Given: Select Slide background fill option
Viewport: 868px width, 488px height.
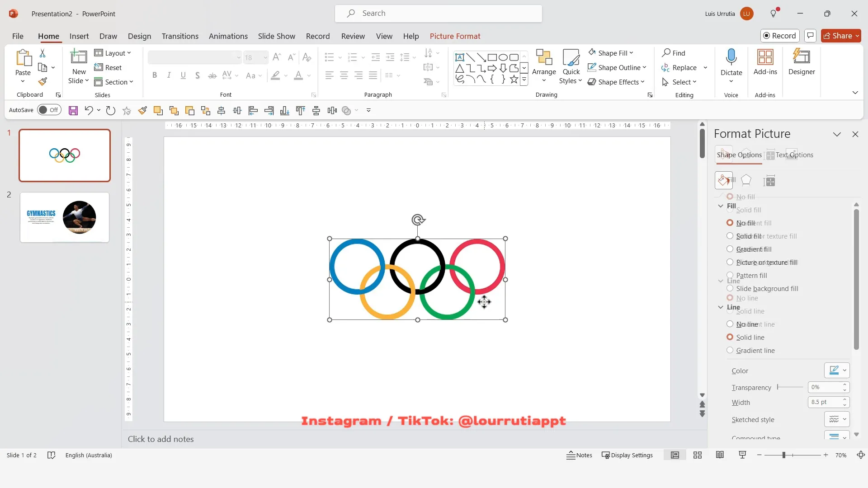Looking at the screenshot, I should pyautogui.click(x=763, y=288).
